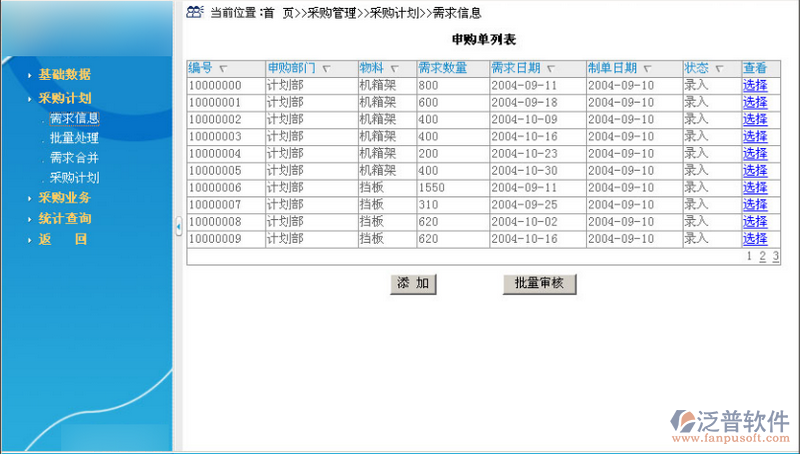Collapse the 采购计划 menu section
This screenshot has width=800, height=454.
pos(65,99)
